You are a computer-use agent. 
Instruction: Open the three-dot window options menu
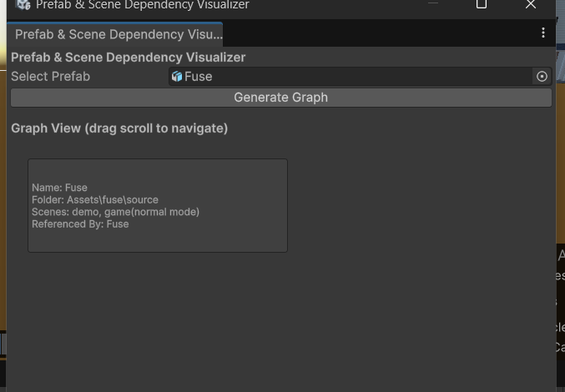pos(543,33)
